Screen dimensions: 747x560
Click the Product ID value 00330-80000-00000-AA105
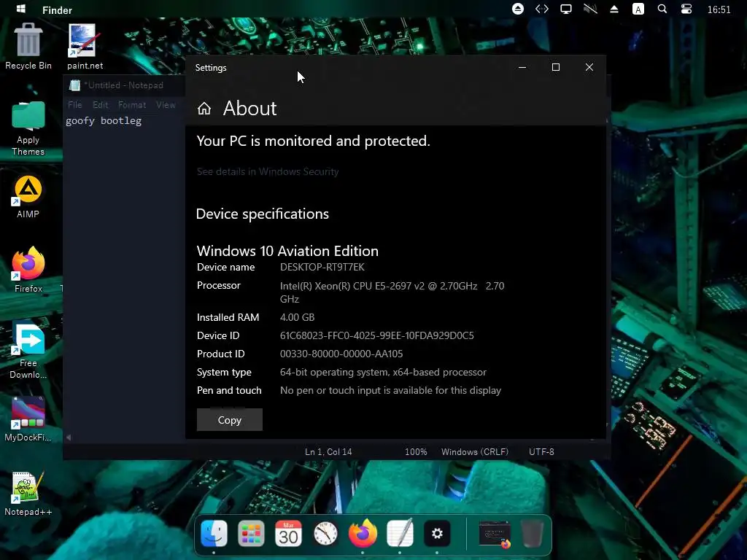tap(341, 354)
